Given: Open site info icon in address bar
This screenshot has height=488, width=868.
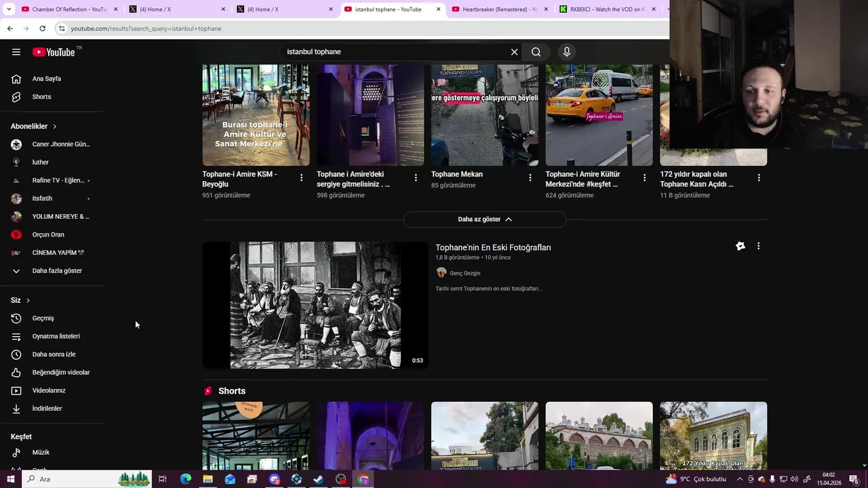Looking at the screenshot, I should [x=62, y=28].
